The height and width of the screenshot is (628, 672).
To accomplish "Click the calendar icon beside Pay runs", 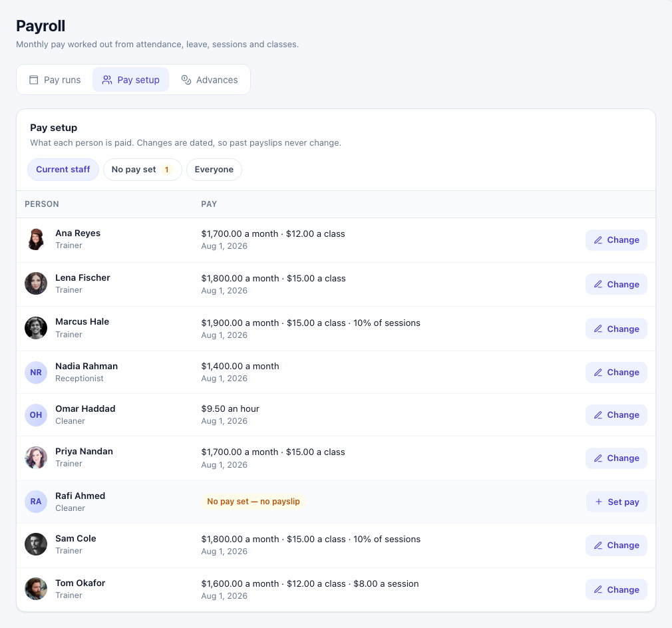I will click(33, 80).
